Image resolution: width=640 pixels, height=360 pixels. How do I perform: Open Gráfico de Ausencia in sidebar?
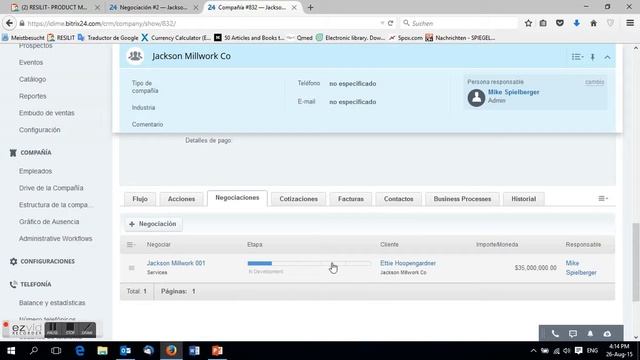tap(49, 222)
